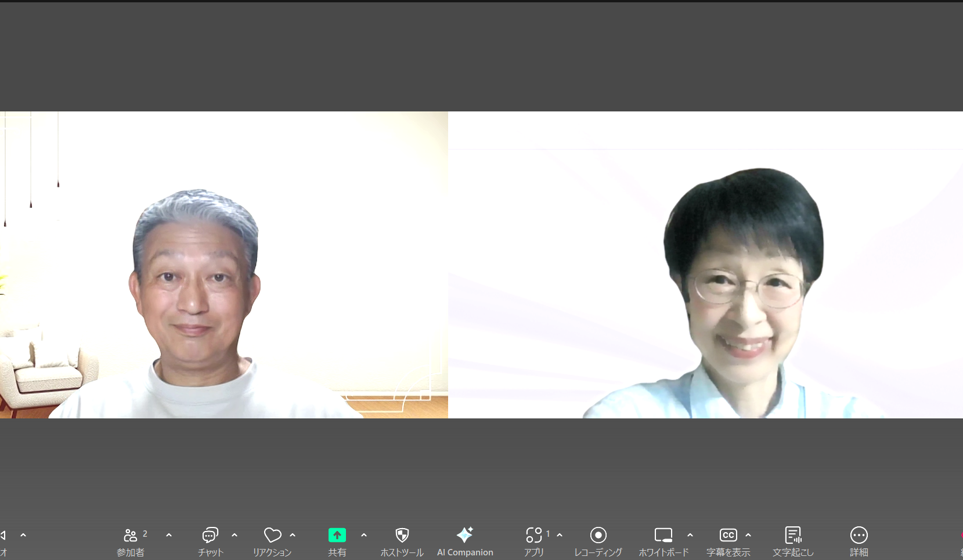
Task: Select the video tile of woman with glasses
Action: [x=705, y=265]
